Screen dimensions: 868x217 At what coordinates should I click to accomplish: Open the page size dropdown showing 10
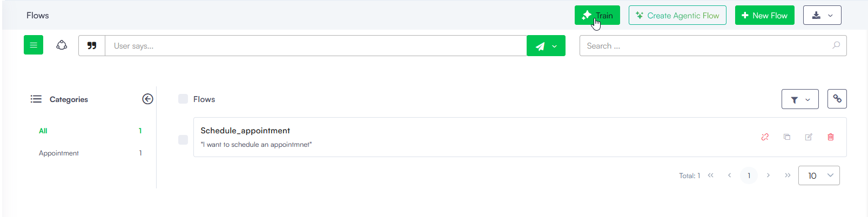[x=819, y=175]
